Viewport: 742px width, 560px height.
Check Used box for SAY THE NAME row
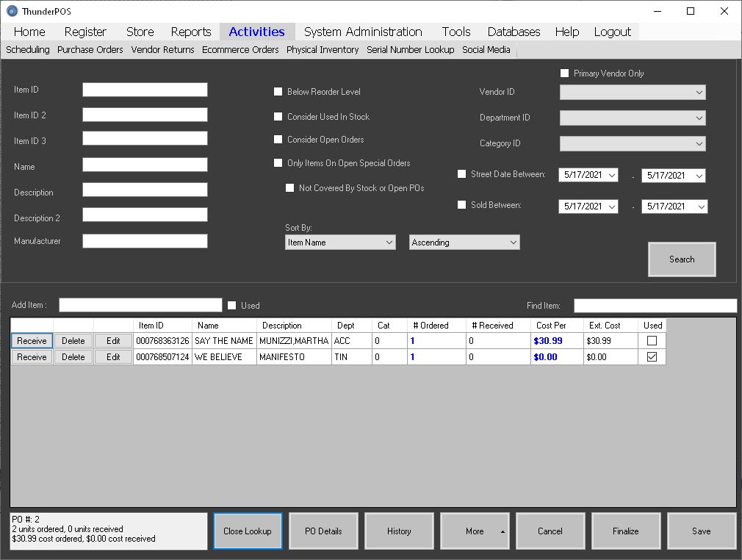coord(652,340)
